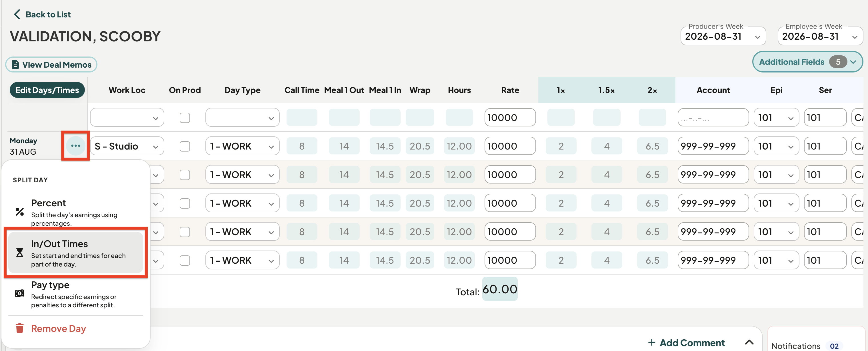Choose In/Out Times split option
The image size is (868, 351).
tap(76, 253)
